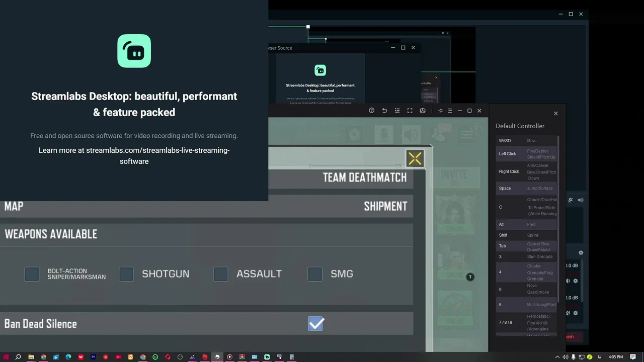This screenshot has width=644, height=362.
Task: Select the Left Click binding row
Action: 527,154
